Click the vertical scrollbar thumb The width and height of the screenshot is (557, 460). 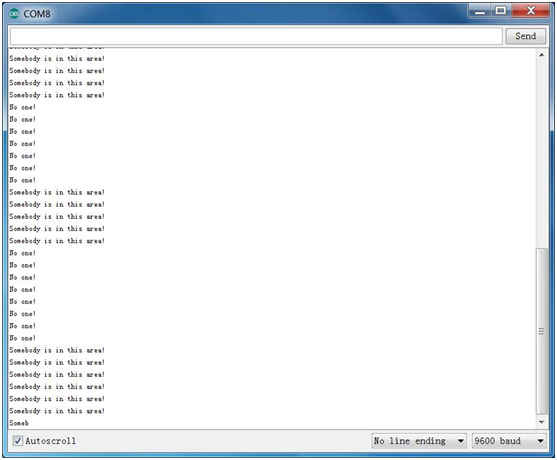coord(541,331)
